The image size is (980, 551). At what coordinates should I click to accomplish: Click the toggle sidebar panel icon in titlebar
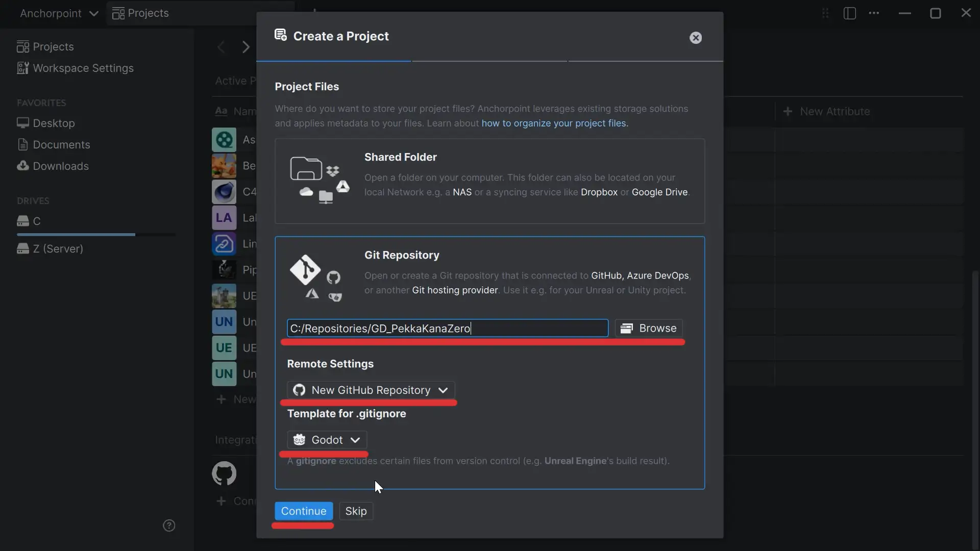tap(849, 13)
